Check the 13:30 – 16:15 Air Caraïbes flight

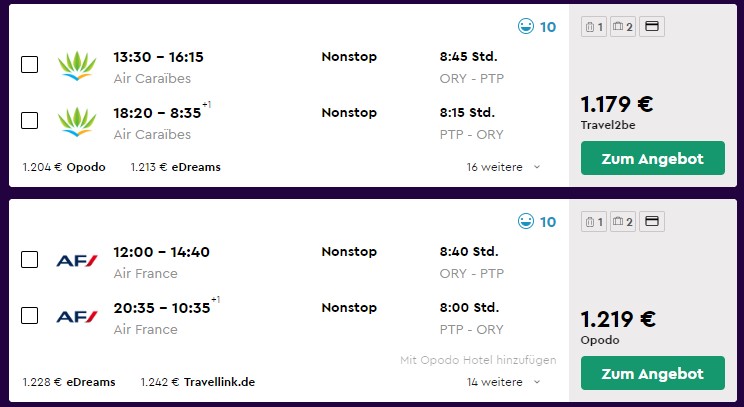(x=30, y=65)
